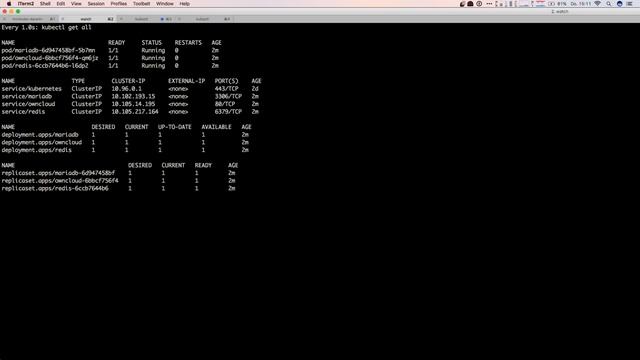This screenshot has width=640, height=360.
Task: Click the UP-TO-DATE column header
Action: click(x=175, y=127)
